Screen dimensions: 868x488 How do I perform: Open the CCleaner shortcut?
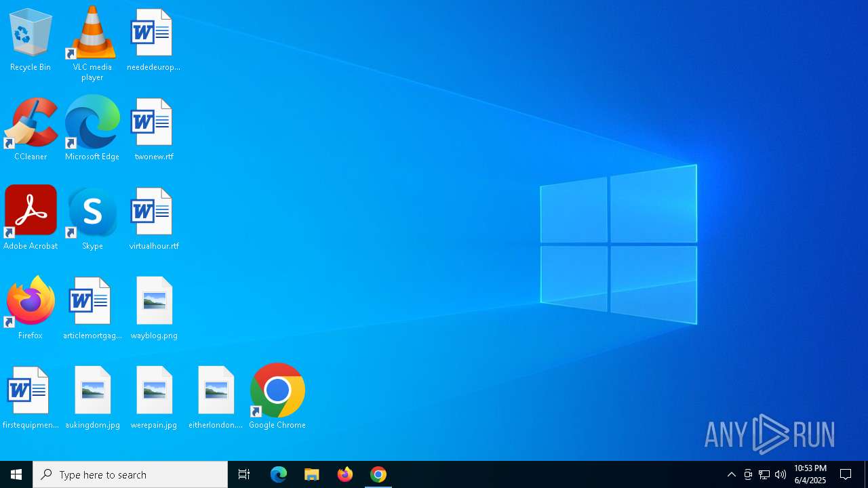(31, 129)
